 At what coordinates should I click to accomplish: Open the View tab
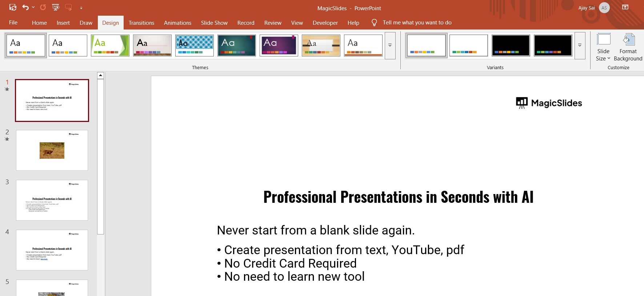point(297,23)
